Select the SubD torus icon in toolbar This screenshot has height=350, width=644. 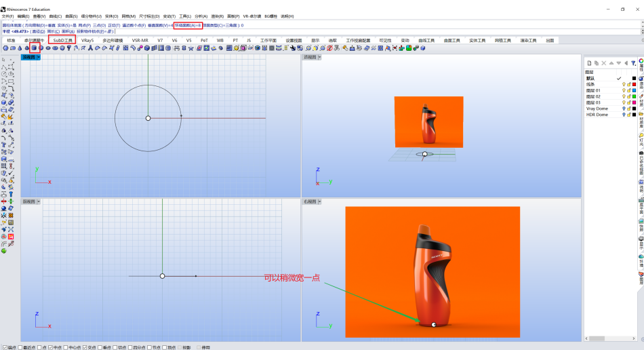coord(55,48)
